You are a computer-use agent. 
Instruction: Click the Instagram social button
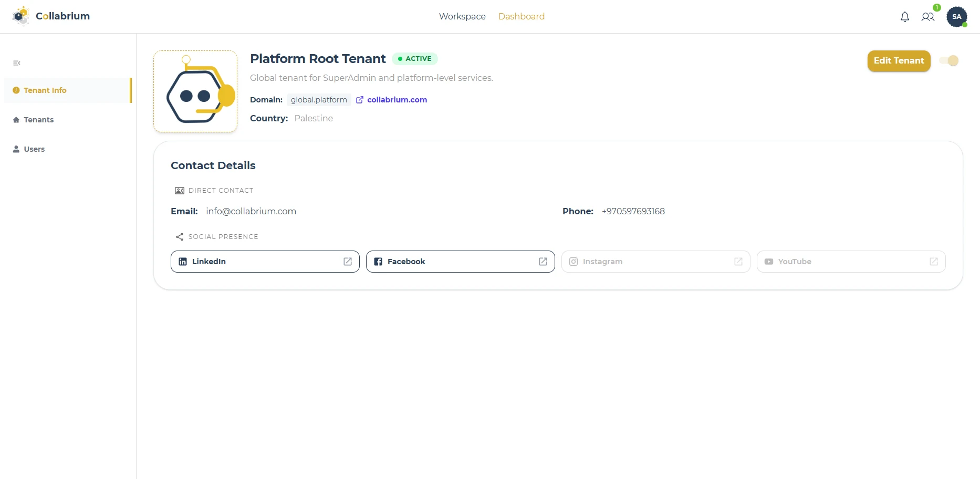(656, 262)
